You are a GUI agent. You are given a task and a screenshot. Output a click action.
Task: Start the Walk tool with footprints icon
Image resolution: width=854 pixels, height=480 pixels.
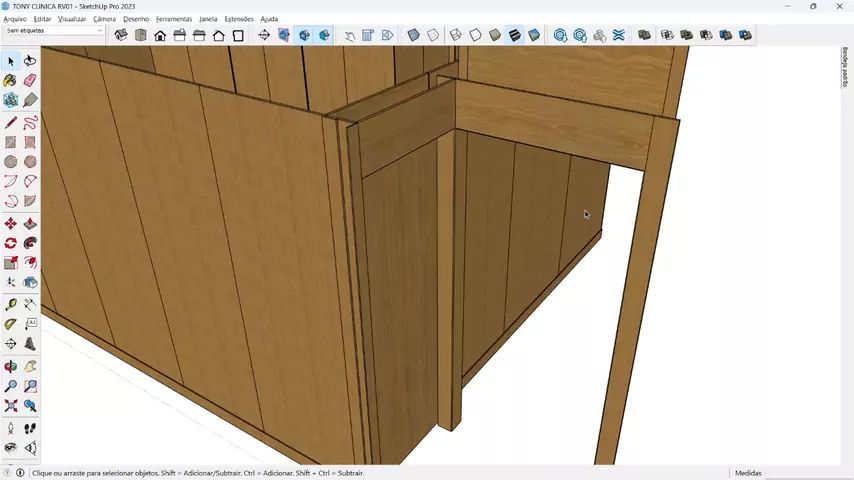[x=30, y=428]
